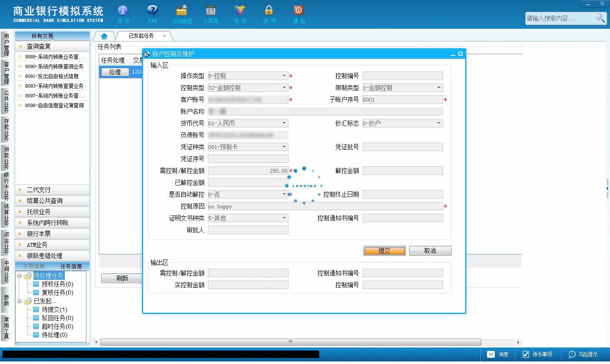The height and width of the screenshot is (364, 610).
Task: Click the 锁屏 lock screen icon
Action: tap(269, 14)
